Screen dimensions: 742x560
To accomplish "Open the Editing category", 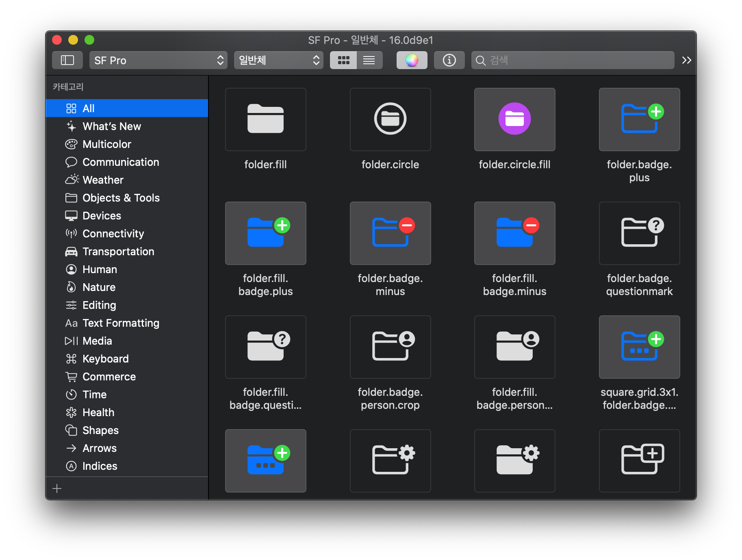I will (x=127, y=305).
